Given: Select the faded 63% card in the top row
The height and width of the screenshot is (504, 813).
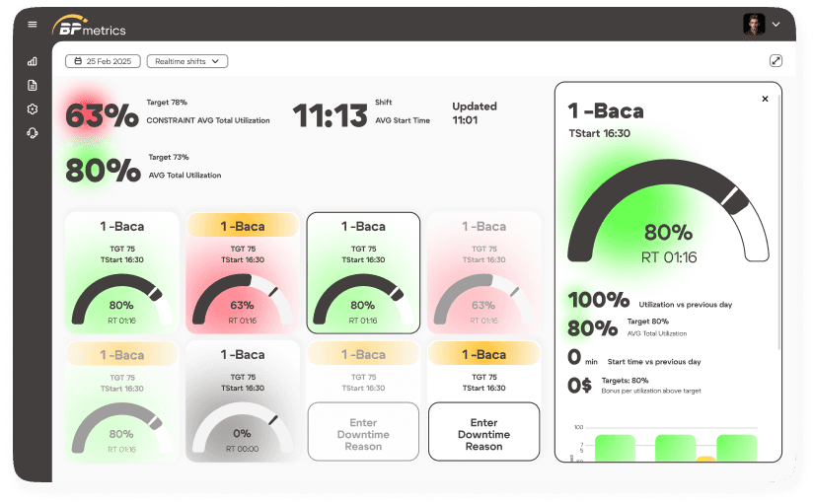Looking at the screenshot, I should (483, 273).
